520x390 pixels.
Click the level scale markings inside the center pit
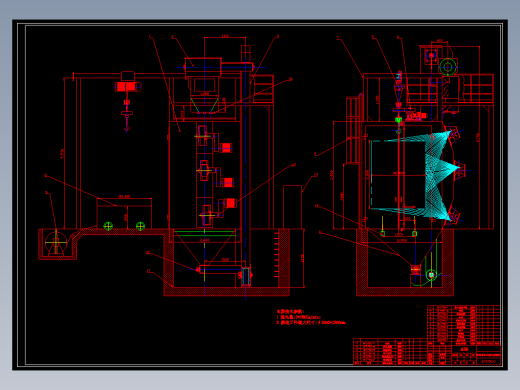pyautogui.click(x=276, y=255)
